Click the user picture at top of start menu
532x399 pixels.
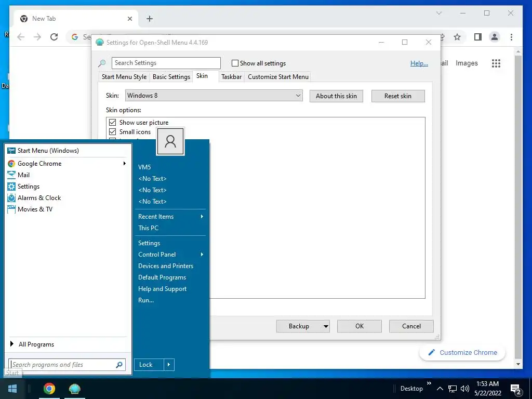click(170, 141)
